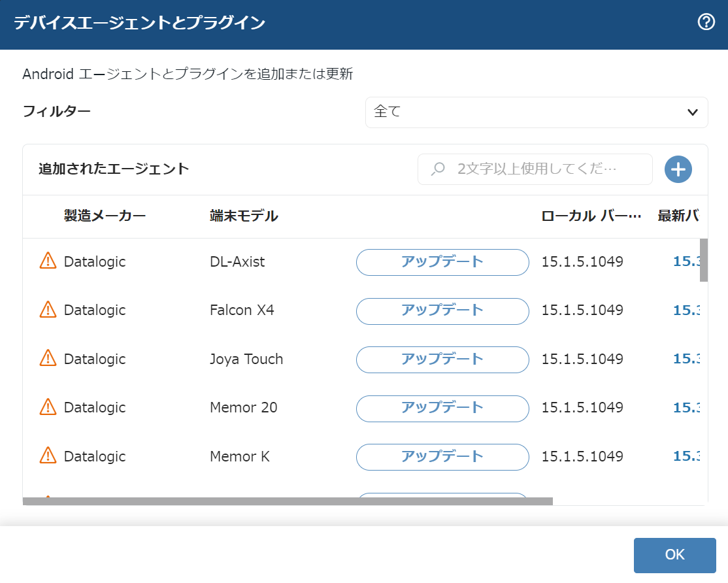728x583 pixels.
Task: Click アップデート button for Memor K
Action: tap(442, 458)
